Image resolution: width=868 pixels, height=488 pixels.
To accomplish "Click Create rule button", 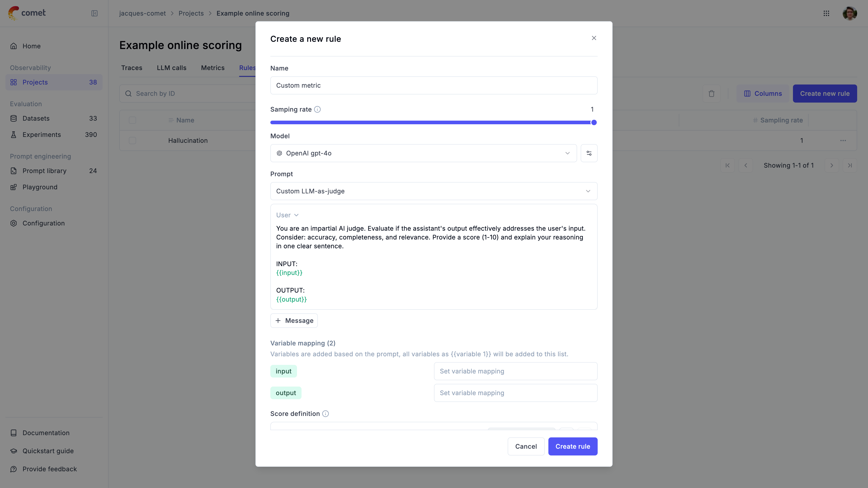I will tap(572, 446).
